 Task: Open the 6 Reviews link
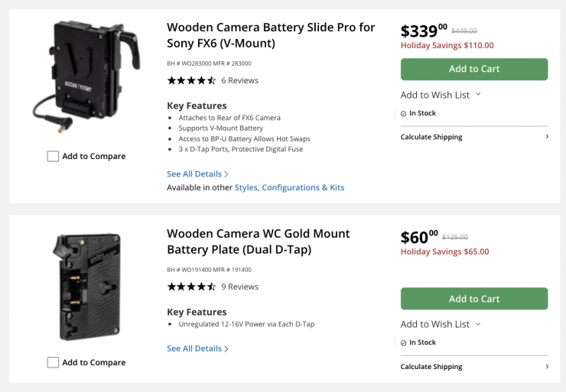tap(239, 80)
